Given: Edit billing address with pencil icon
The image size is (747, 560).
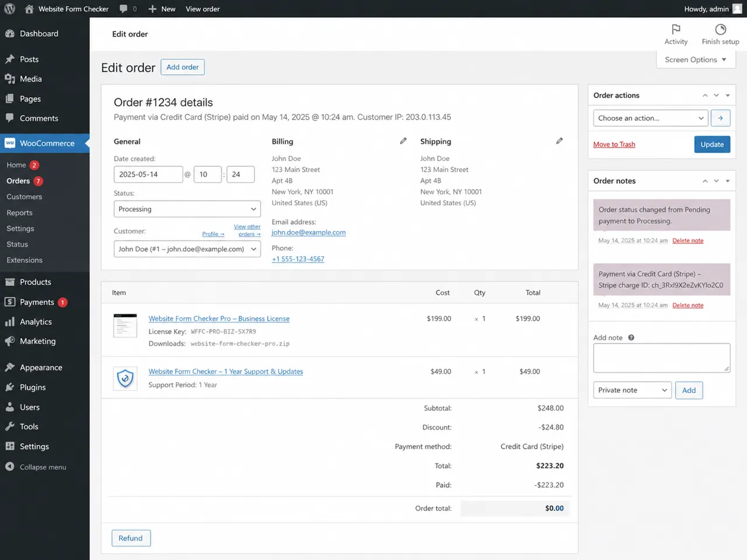Looking at the screenshot, I should click(403, 141).
